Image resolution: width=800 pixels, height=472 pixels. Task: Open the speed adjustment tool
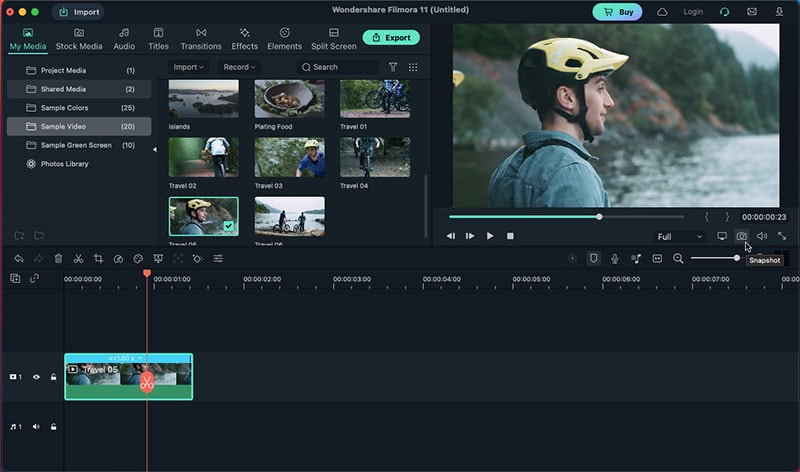[118, 258]
